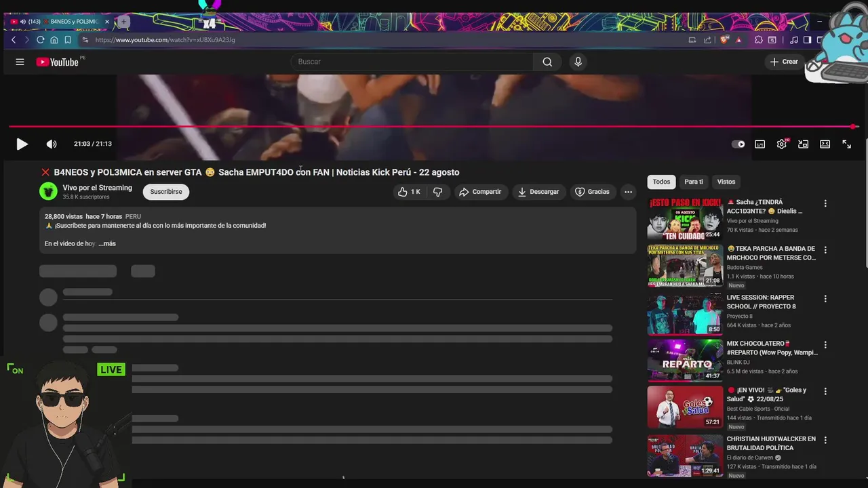Dislike the video with thumbs down
This screenshot has height=488, width=868.
click(x=438, y=192)
